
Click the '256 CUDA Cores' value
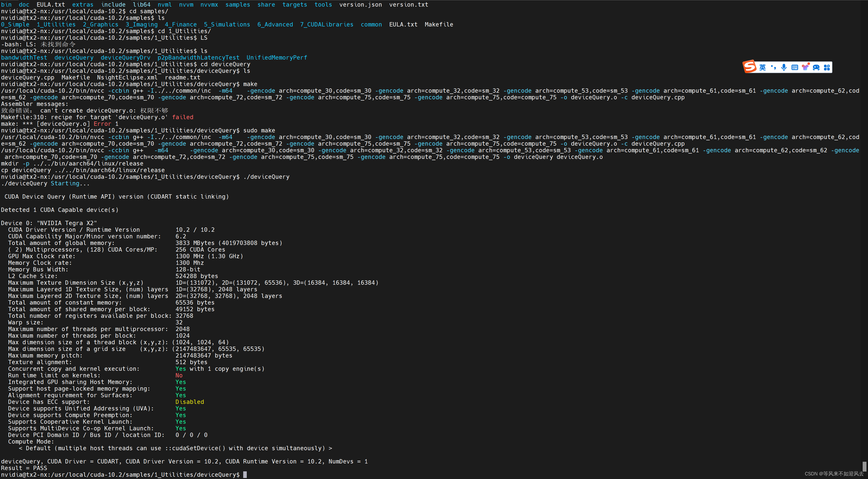[x=200, y=250]
